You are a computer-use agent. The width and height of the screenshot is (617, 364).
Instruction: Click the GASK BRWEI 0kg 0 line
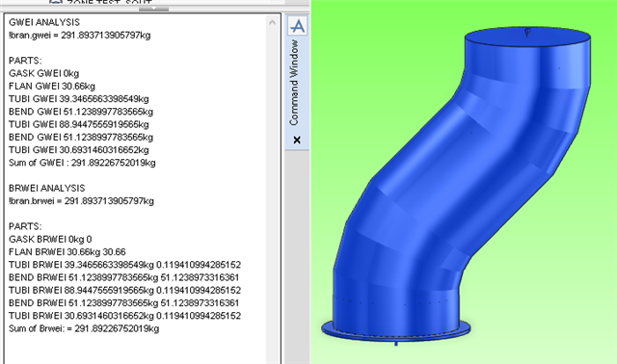[x=50, y=240]
